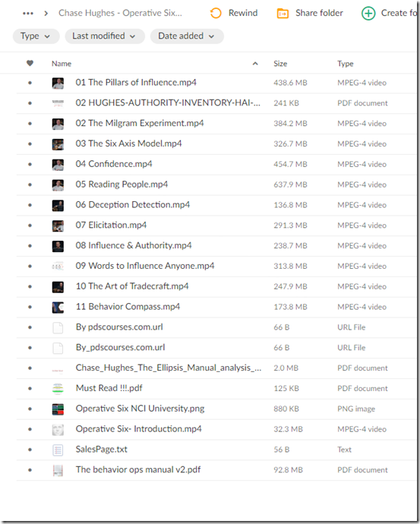The height and width of the screenshot is (524, 420).
Task: Open the Chase Hughes - Operative Six breadcrumb
Action: 120,13
